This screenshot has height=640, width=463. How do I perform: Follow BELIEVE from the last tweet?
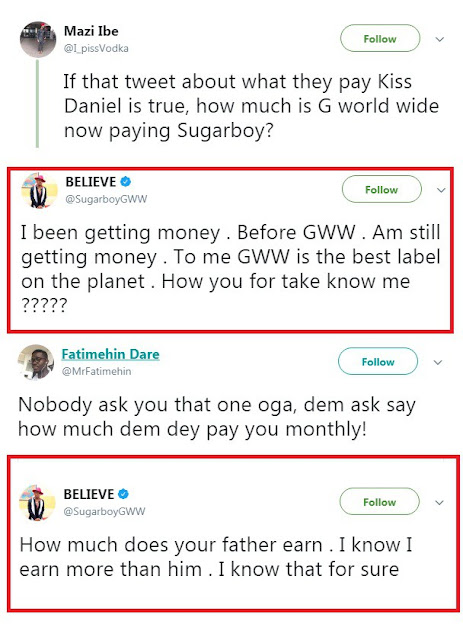(x=379, y=502)
